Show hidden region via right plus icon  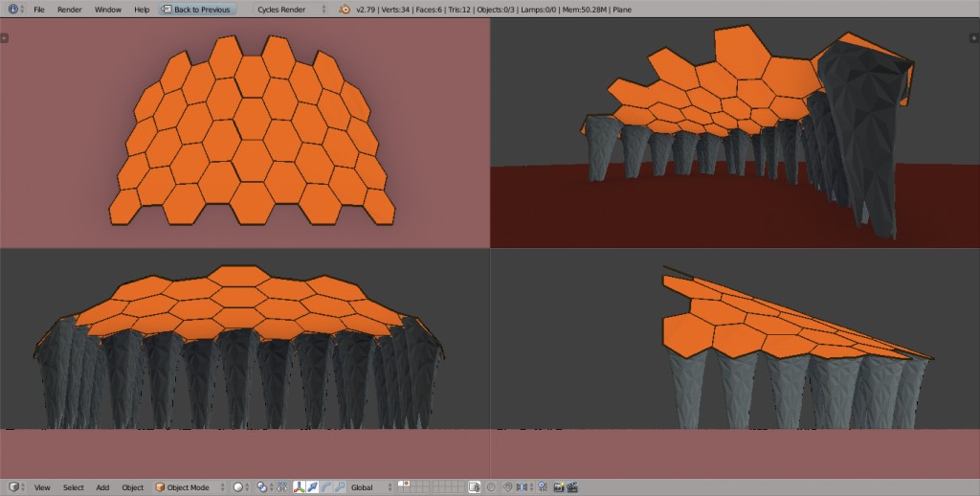[973, 38]
